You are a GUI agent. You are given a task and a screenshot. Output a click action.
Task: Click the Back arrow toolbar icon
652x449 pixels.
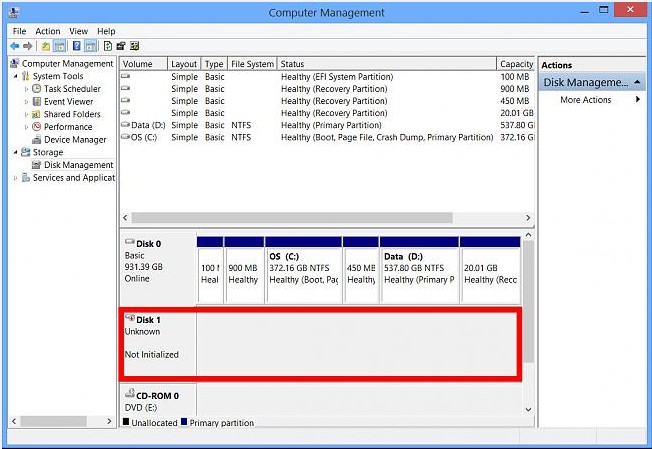[15, 46]
